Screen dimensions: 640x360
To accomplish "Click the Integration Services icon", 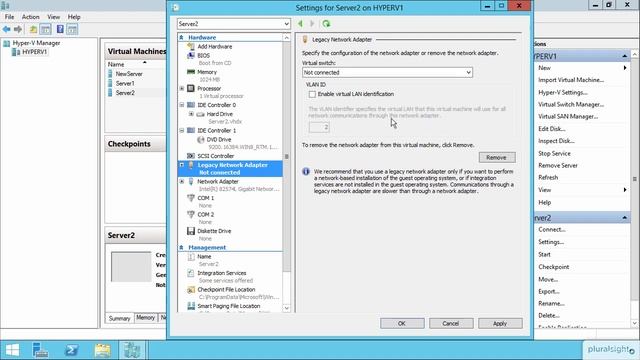I will (x=191, y=273).
